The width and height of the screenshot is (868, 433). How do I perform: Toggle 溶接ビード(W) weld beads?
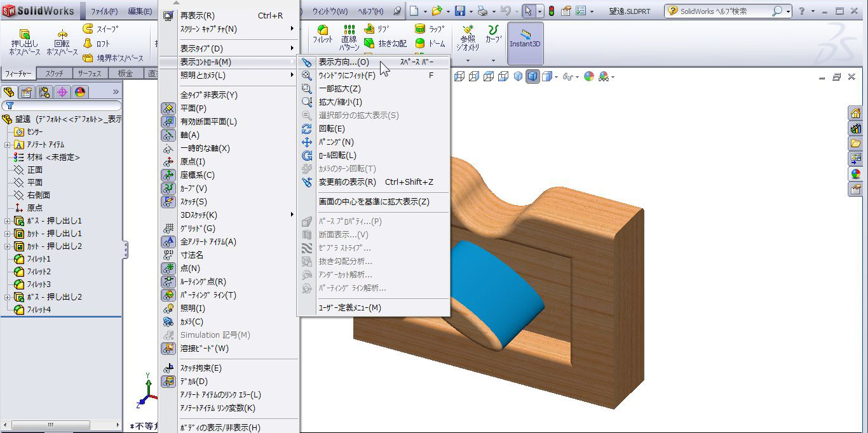(229, 349)
